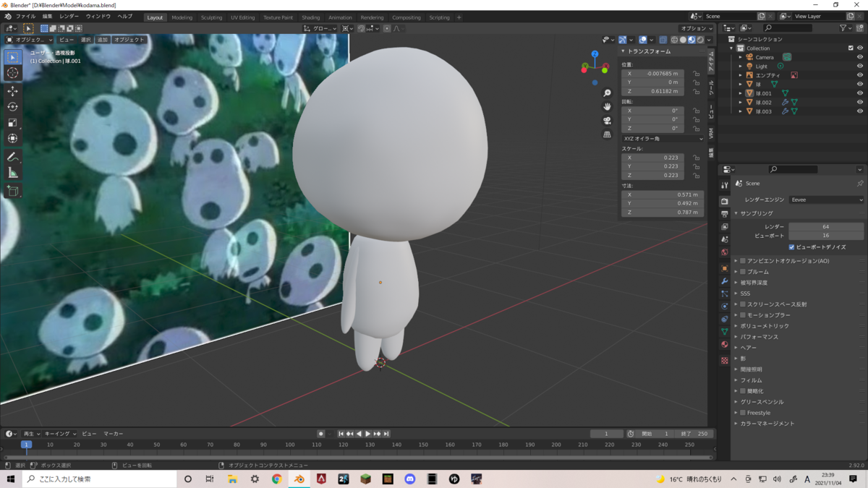The height and width of the screenshot is (488, 868).
Task: Open the Object Data properties triangle icon
Action: coord(724,332)
